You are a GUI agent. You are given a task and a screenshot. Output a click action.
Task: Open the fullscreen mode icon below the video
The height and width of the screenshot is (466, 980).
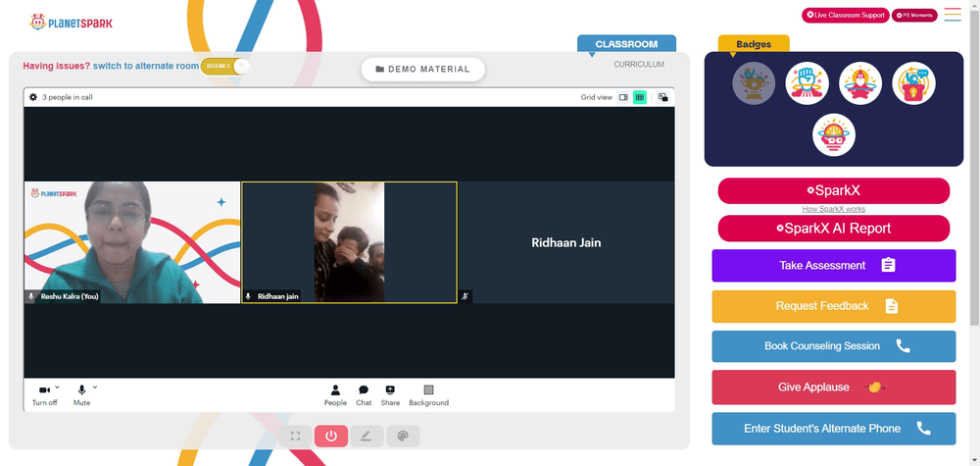click(295, 436)
